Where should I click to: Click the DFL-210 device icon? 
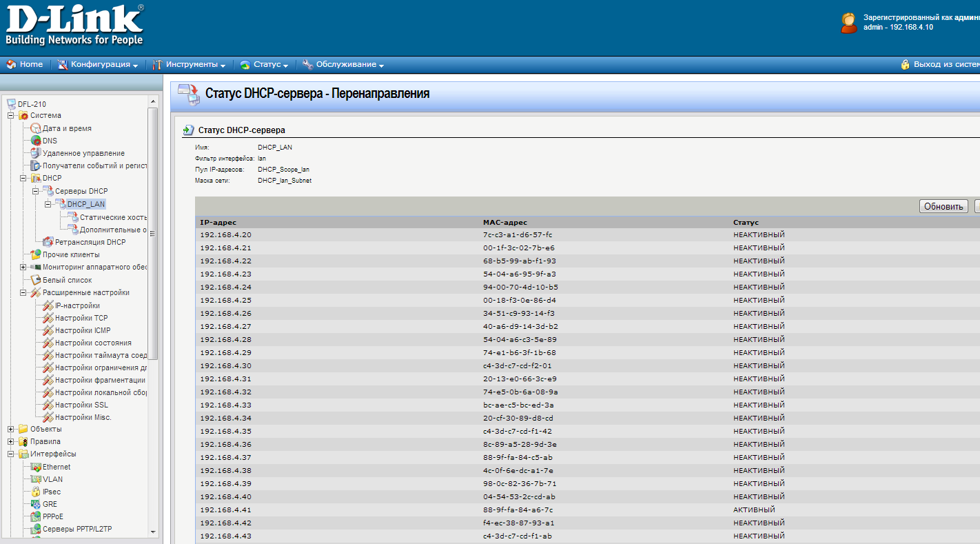click(x=11, y=104)
